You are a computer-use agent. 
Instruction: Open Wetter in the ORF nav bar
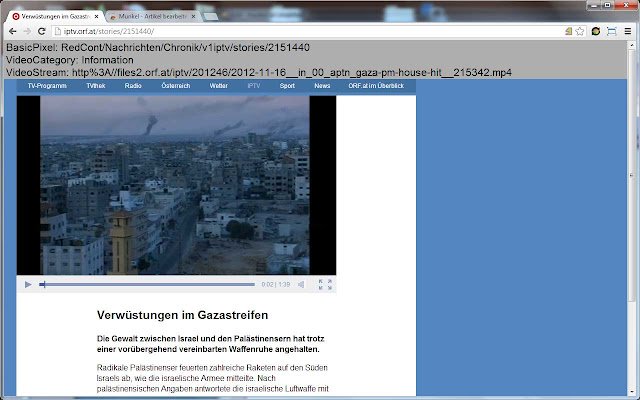pyautogui.click(x=219, y=86)
